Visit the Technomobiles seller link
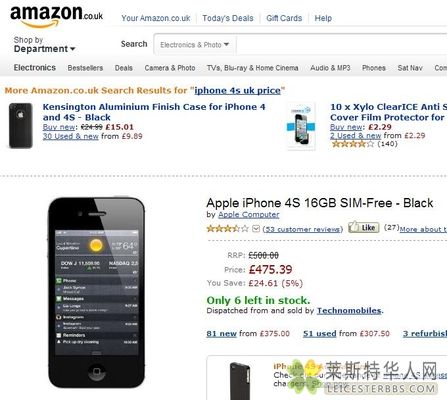447x400 pixels. [349, 311]
